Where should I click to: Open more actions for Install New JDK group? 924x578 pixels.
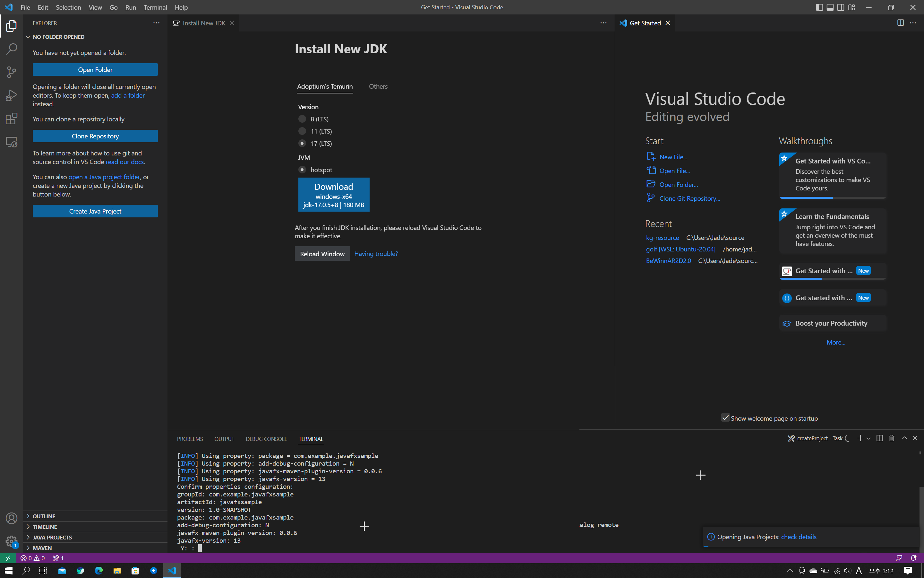click(x=603, y=23)
